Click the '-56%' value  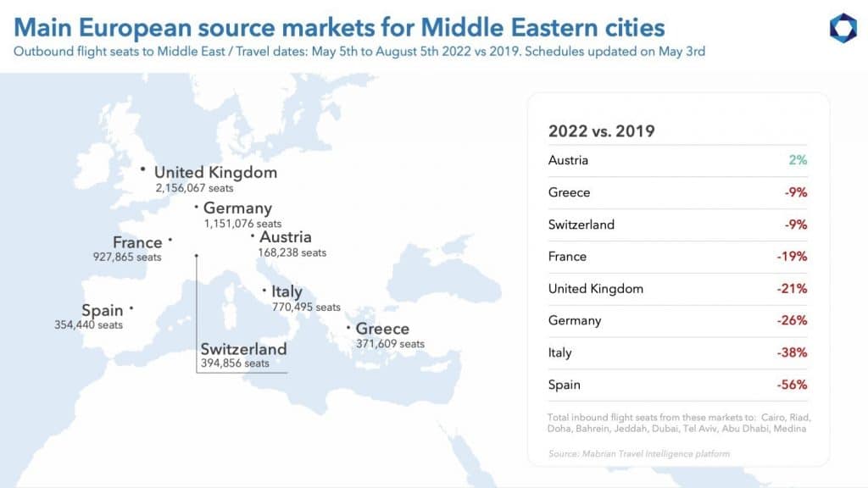tap(793, 385)
